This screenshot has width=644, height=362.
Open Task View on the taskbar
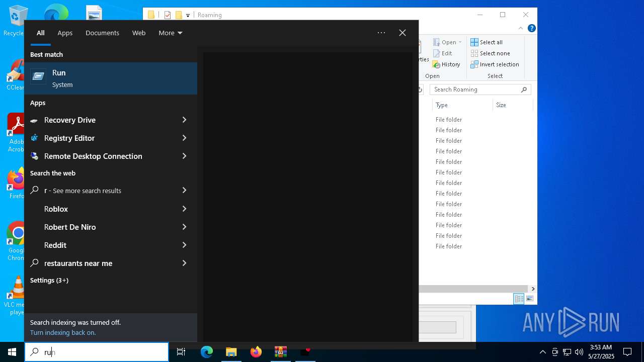[181, 352]
